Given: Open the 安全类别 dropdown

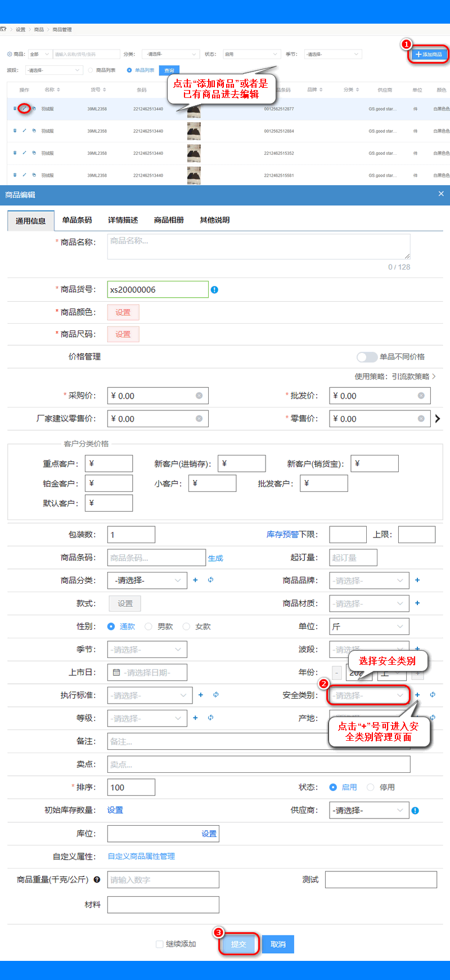Looking at the screenshot, I should [x=369, y=695].
